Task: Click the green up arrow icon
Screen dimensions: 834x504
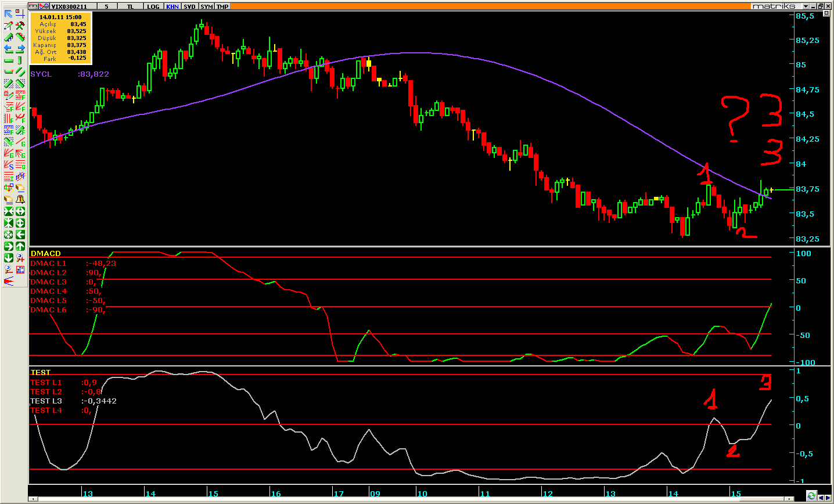Action: pyautogui.click(x=20, y=246)
